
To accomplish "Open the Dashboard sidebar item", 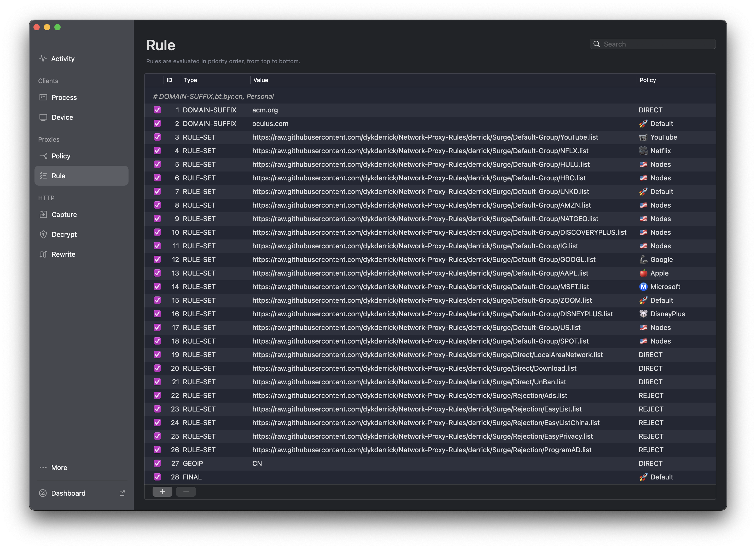I will click(68, 493).
